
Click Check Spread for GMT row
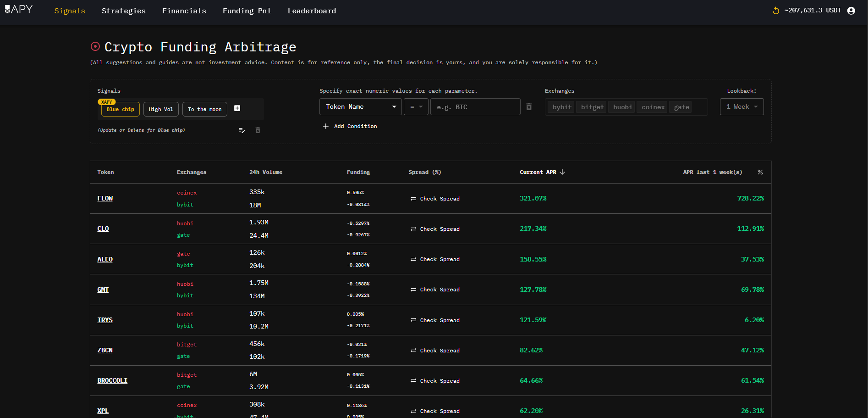(x=435, y=290)
